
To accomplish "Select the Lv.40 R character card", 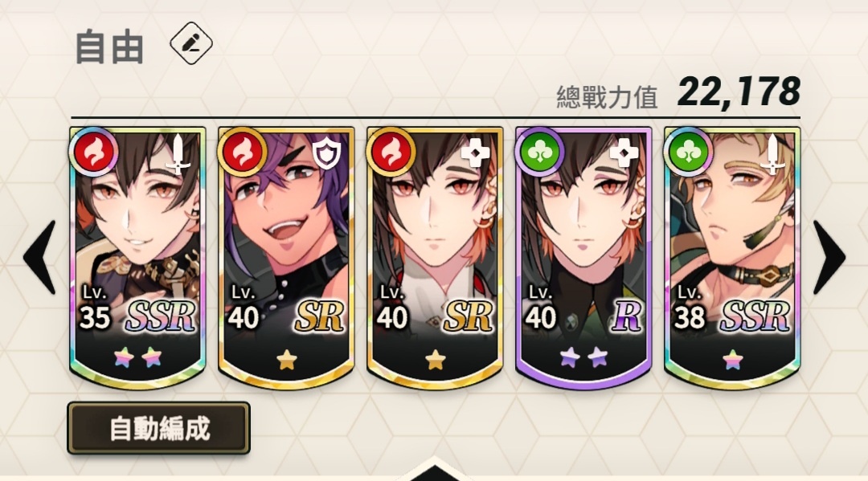I will coord(583,258).
